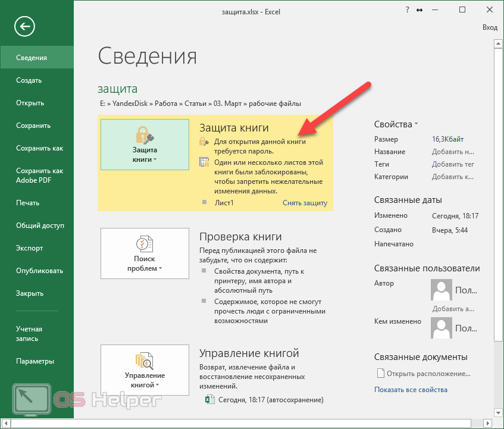Click the Категории field 'Добавить к...'
The width and height of the screenshot is (504, 429).
coord(452,177)
